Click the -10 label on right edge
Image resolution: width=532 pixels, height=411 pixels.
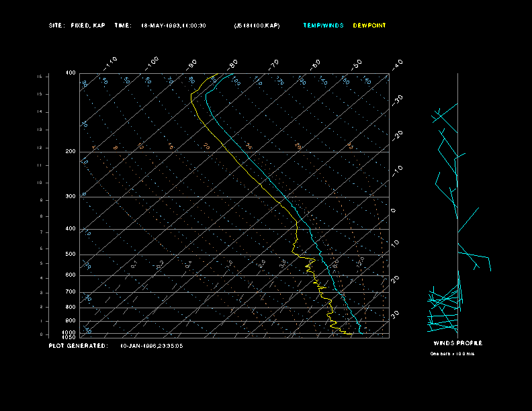398,171
